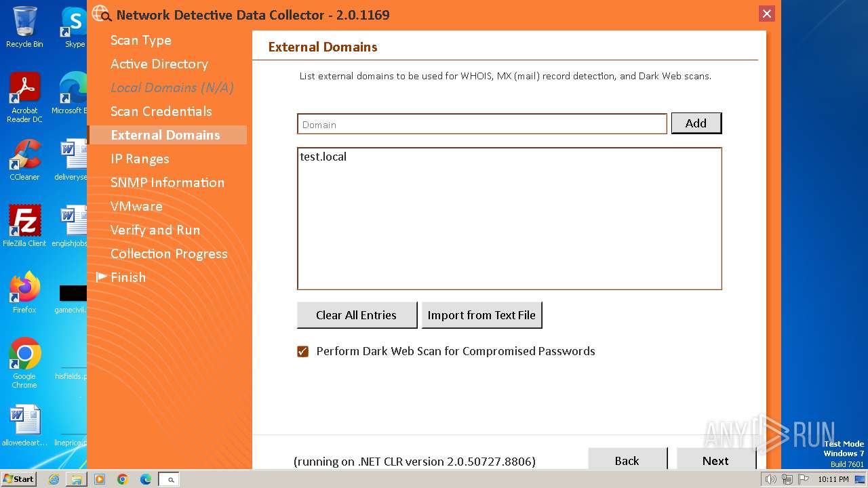868x488 pixels.
Task: Select the Network Detective taskbar item
Action: (x=170, y=479)
